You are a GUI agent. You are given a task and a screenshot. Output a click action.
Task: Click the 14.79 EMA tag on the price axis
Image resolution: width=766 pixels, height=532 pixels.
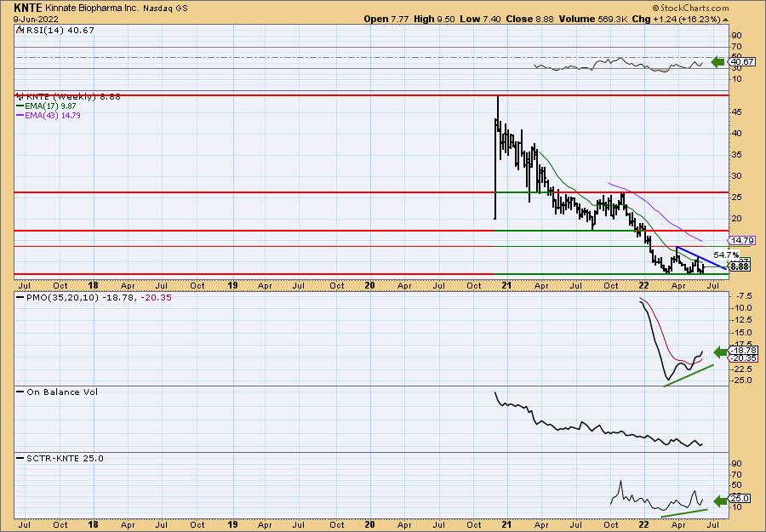click(x=742, y=240)
